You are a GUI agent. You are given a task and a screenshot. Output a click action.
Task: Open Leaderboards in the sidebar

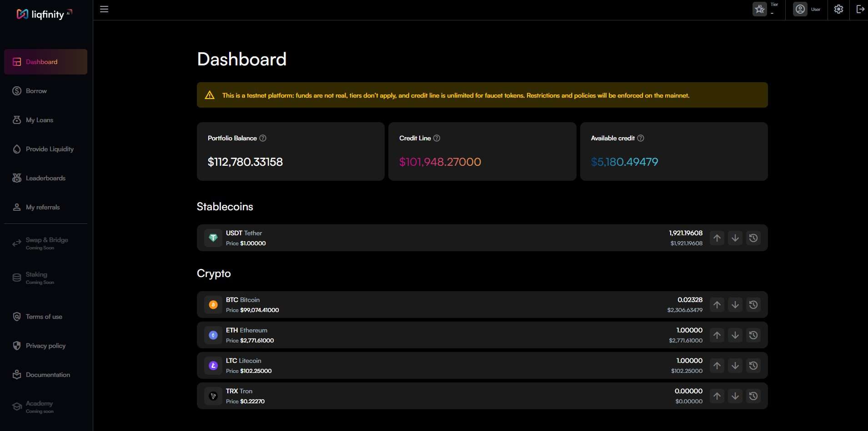[x=45, y=178]
